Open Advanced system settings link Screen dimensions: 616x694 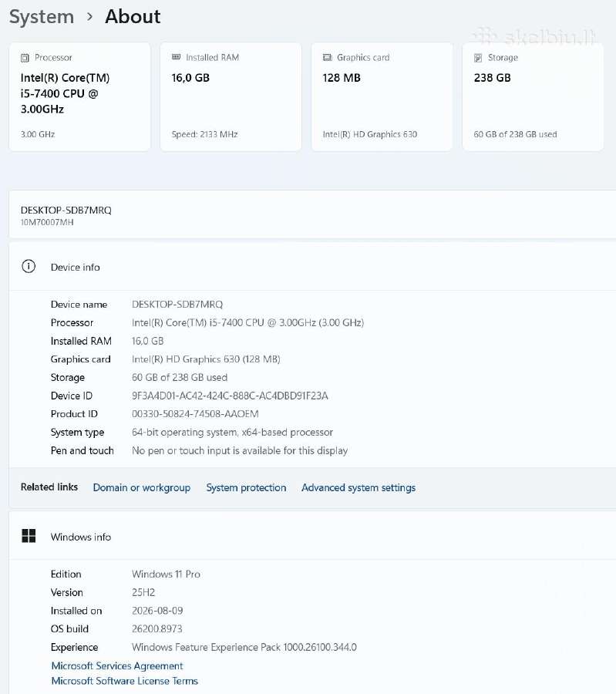[x=358, y=488]
